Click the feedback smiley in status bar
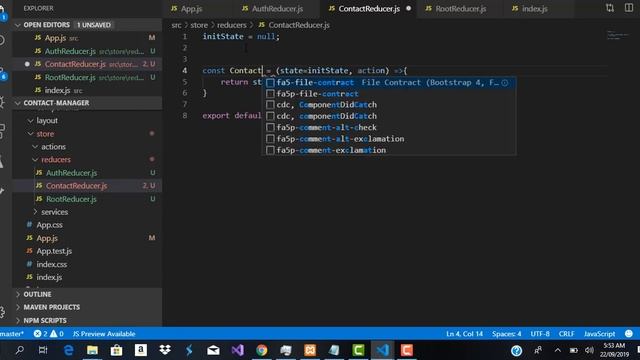This screenshot has height=360, width=640. point(629,333)
